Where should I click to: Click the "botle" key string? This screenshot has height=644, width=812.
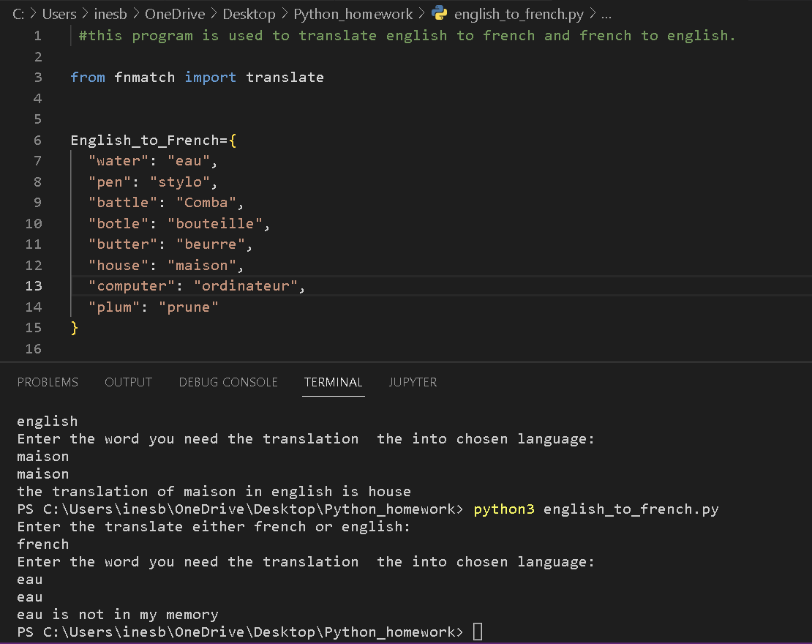[118, 224]
